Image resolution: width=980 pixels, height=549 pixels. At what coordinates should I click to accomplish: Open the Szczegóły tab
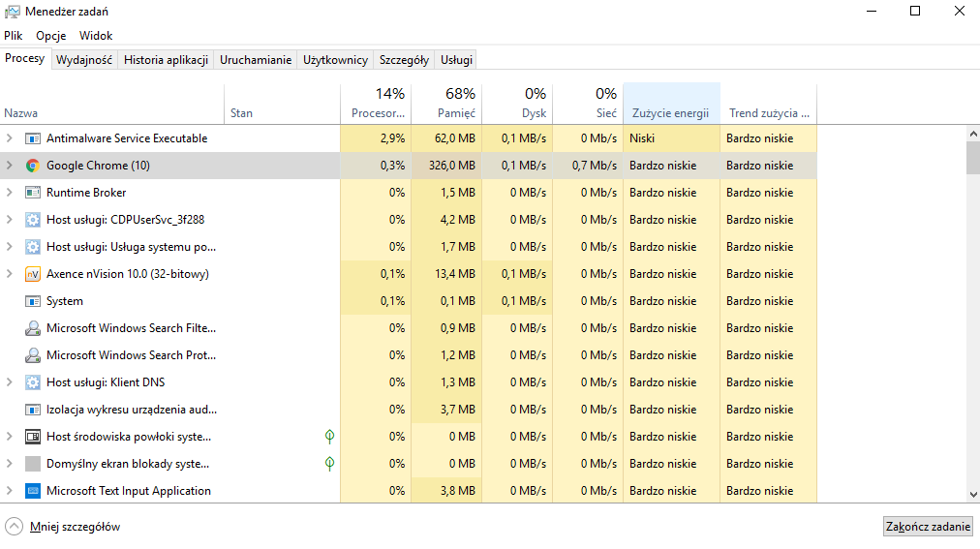[x=404, y=59]
